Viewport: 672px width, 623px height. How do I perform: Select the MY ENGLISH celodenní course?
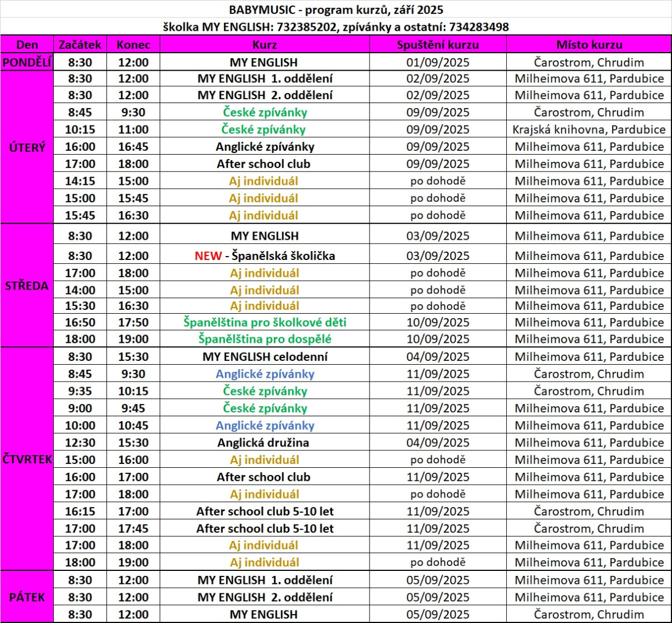point(264,356)
